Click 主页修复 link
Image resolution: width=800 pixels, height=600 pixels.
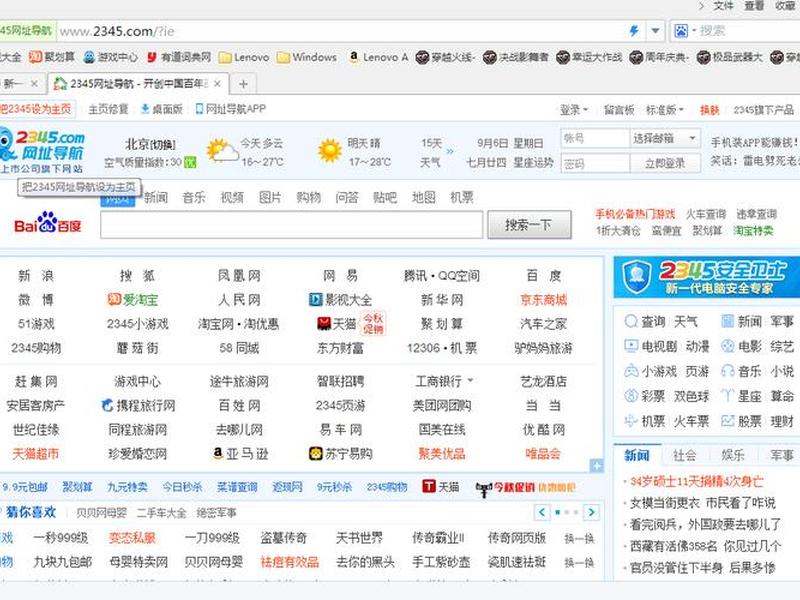108,109
